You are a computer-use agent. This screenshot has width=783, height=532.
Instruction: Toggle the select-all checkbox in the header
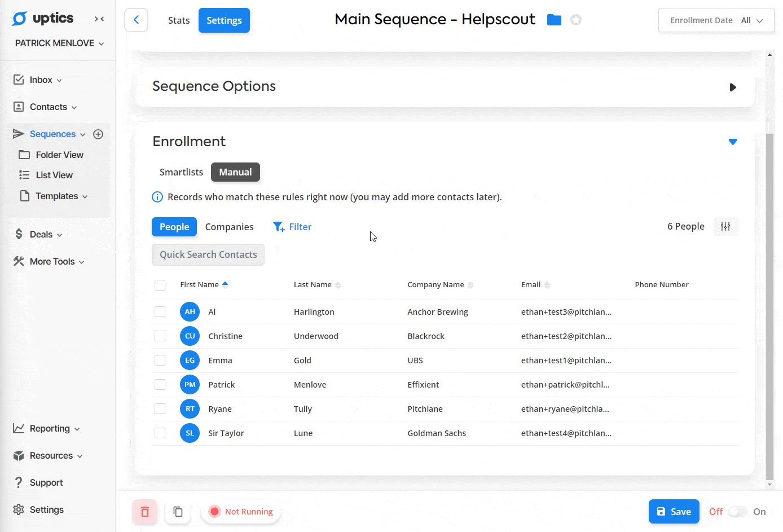click(x=160, y=285)
